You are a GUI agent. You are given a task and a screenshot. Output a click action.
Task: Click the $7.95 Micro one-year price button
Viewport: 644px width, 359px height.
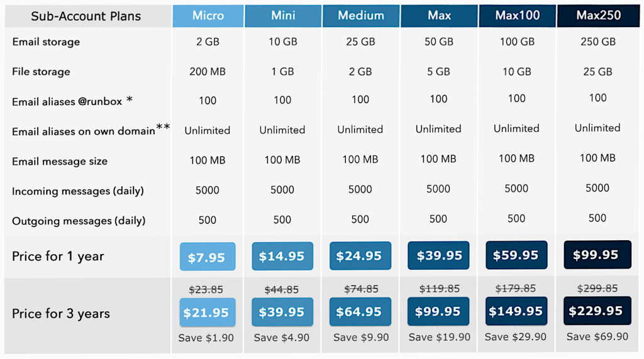(208, 257)
